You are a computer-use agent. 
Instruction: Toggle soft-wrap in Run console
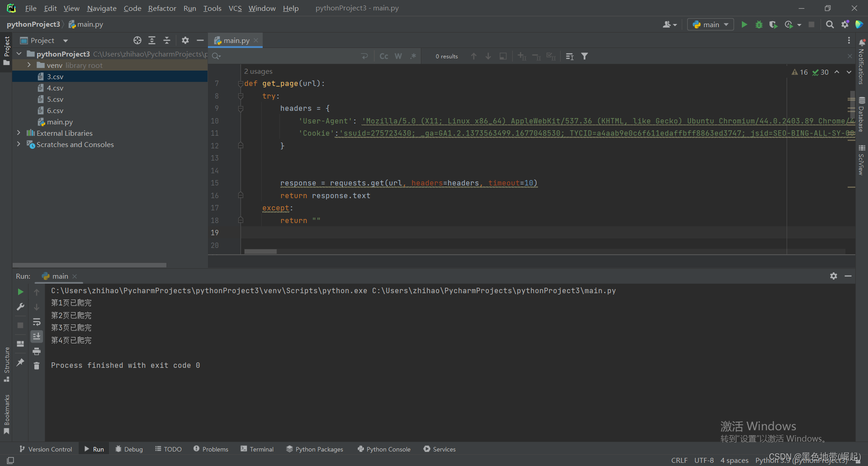(x=37, y=322)
